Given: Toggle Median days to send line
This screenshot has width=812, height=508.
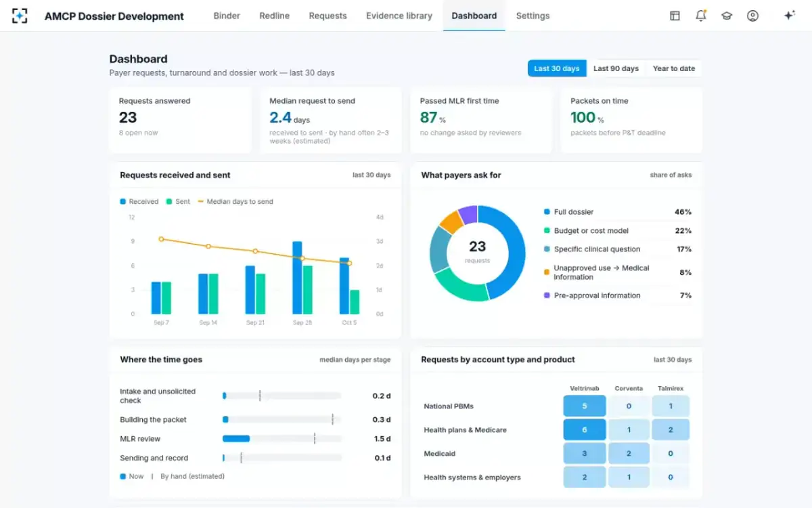Looking at the screenshot, I should (235, 201).
